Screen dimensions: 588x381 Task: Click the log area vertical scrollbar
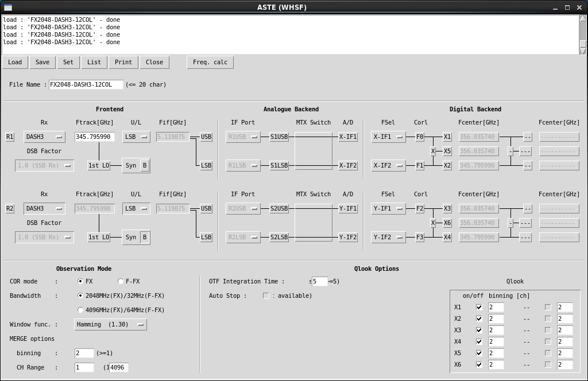click(583, 35)
